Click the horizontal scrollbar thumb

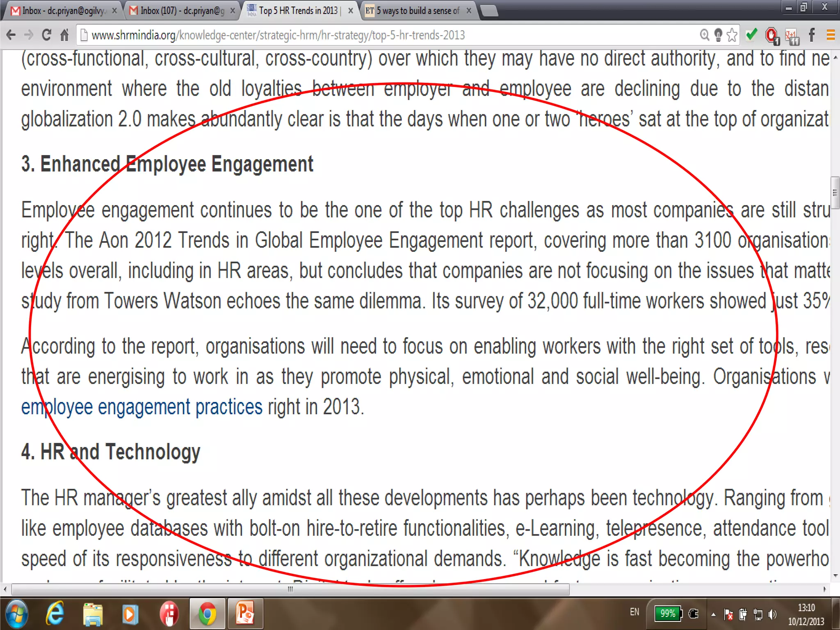click(290, 589)
